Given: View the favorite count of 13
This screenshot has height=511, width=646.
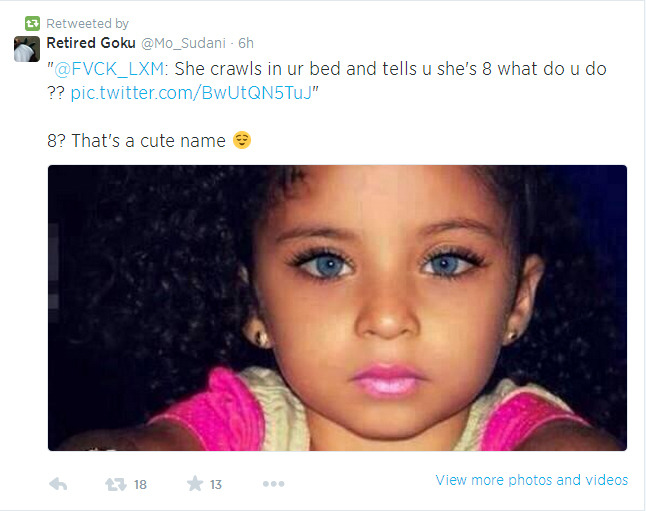Looking at the screenshot, I should tap(215, 485).
